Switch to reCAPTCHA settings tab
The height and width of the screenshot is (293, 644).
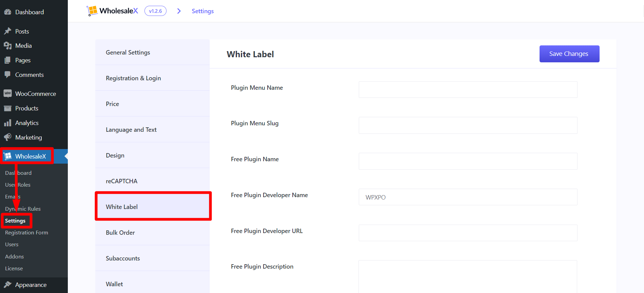pyautogui.click(x=152, y=181)
